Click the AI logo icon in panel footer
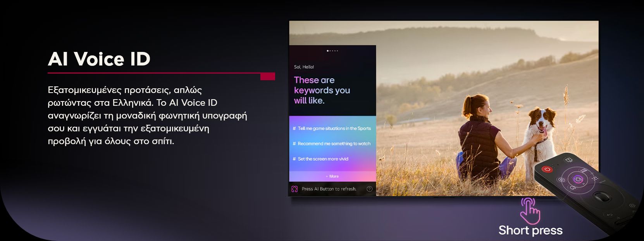The height and width of the screenshot is (241, 644). tap(294, 189)
